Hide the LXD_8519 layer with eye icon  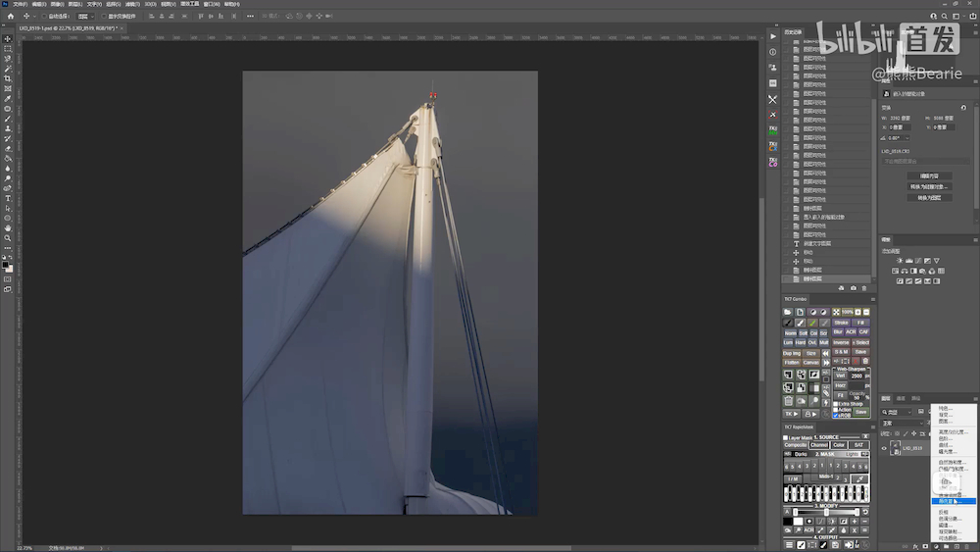tap(884, 448)
